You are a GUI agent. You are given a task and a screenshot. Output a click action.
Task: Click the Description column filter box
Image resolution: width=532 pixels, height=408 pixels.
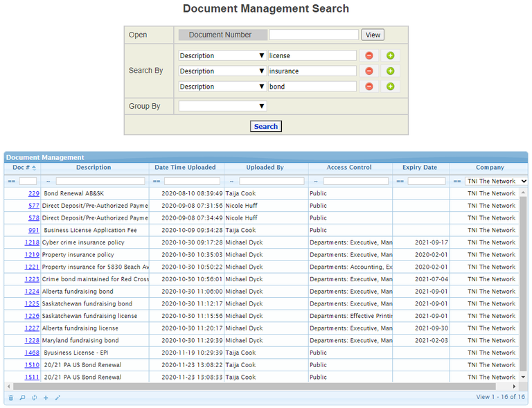click(100, 181)
